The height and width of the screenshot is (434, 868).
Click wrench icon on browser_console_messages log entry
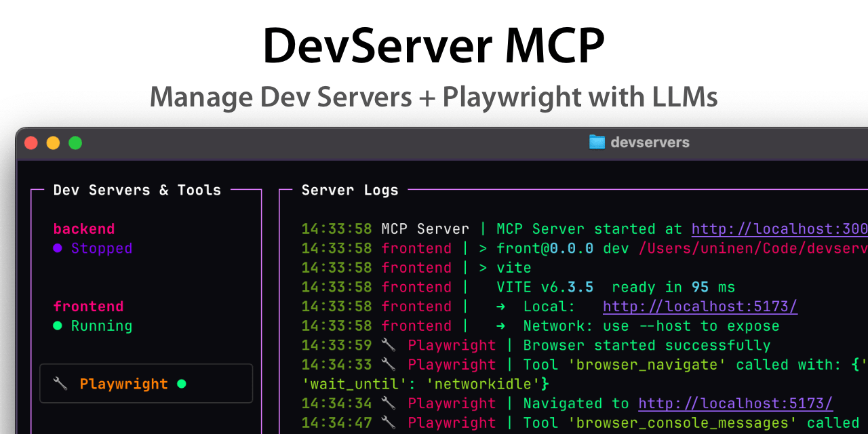(x=387, y=422)
